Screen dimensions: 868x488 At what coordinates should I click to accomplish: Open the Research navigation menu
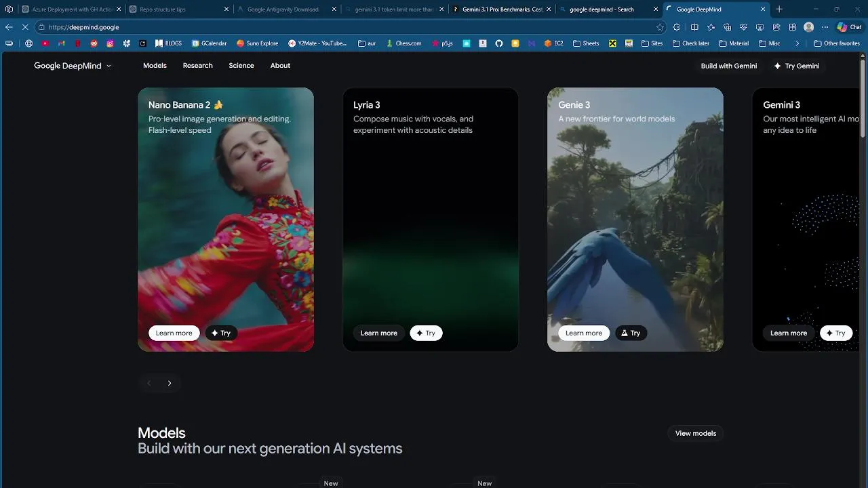(197, 66)
